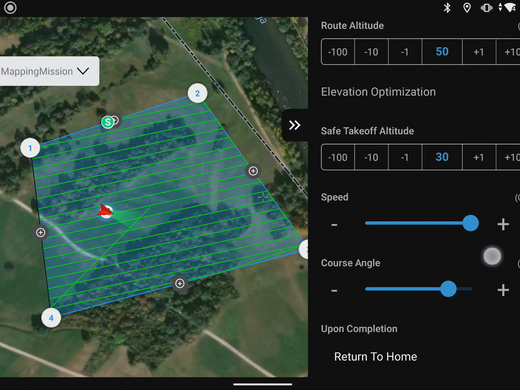The image size is (520, 390).
Task: Tap the gray floating assistive button
Action: tap(492, 256)
